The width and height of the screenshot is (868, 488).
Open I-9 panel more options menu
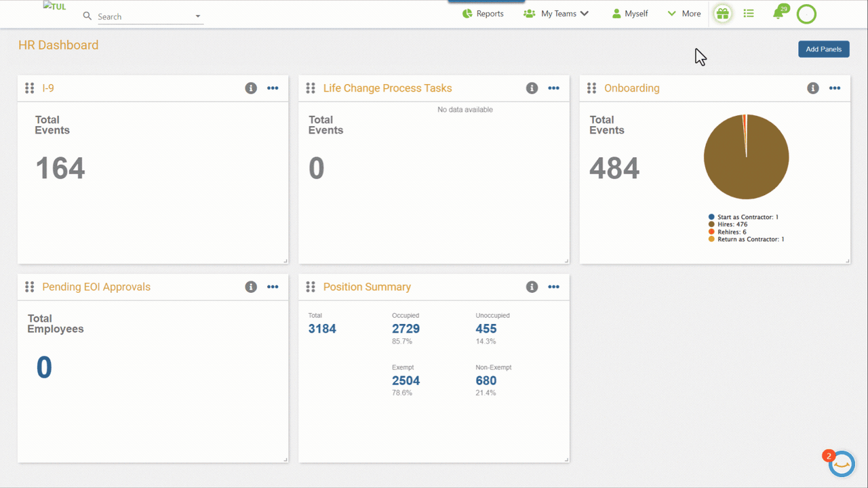click(x=273, y=88)
